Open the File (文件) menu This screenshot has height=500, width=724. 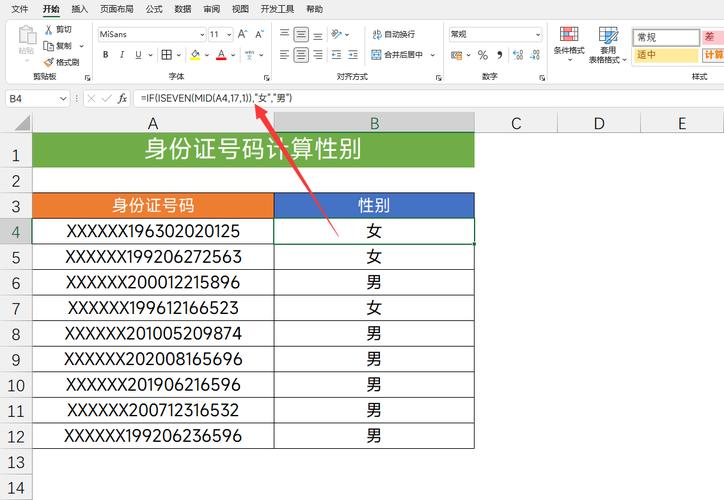(x=19, y=9)
